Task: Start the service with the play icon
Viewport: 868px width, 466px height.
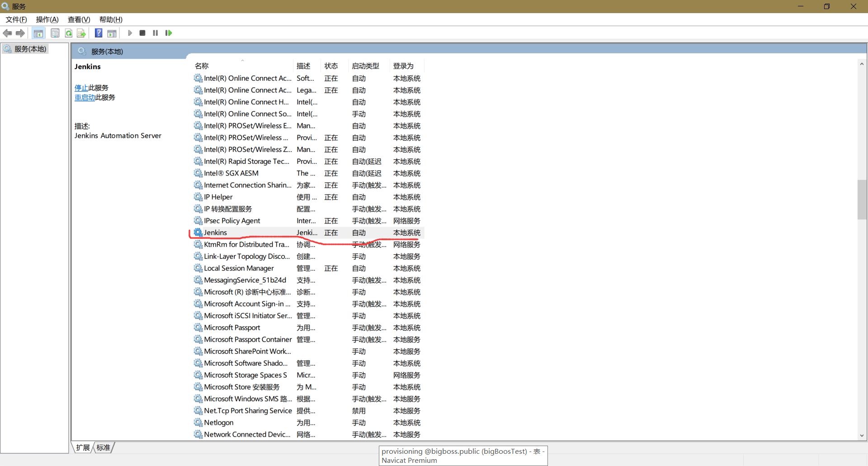Action: [130, 33]
